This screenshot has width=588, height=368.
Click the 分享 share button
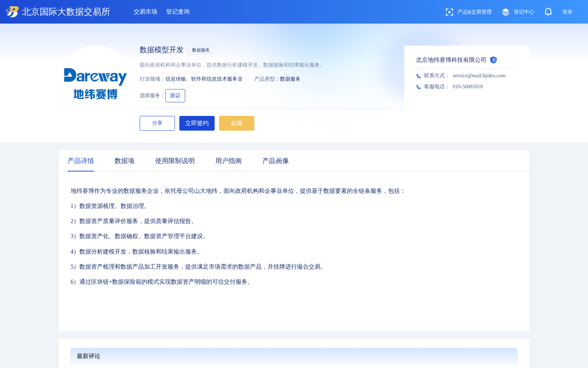pyautogui.click(x=157, y=123)
